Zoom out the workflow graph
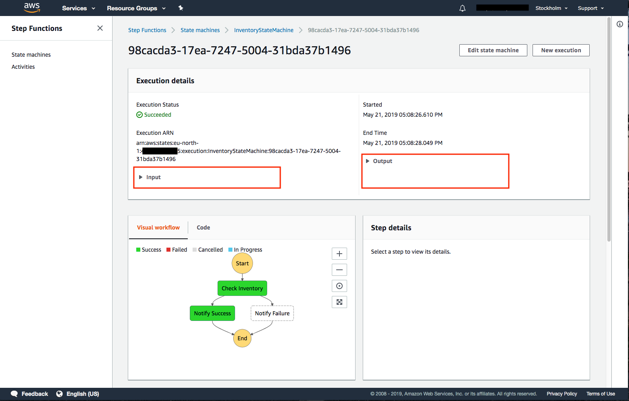 (x=339, y=269)
